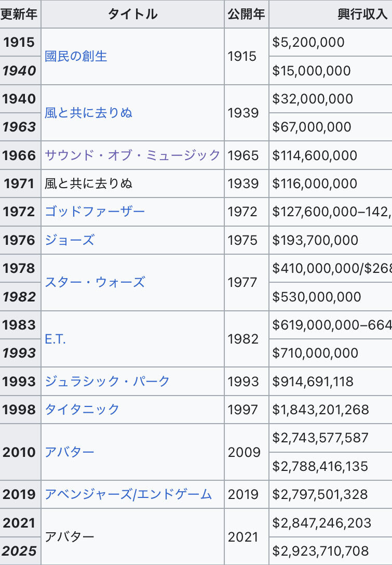Click the $2,923,710,708 revenue cell

[x=331, y=551]
